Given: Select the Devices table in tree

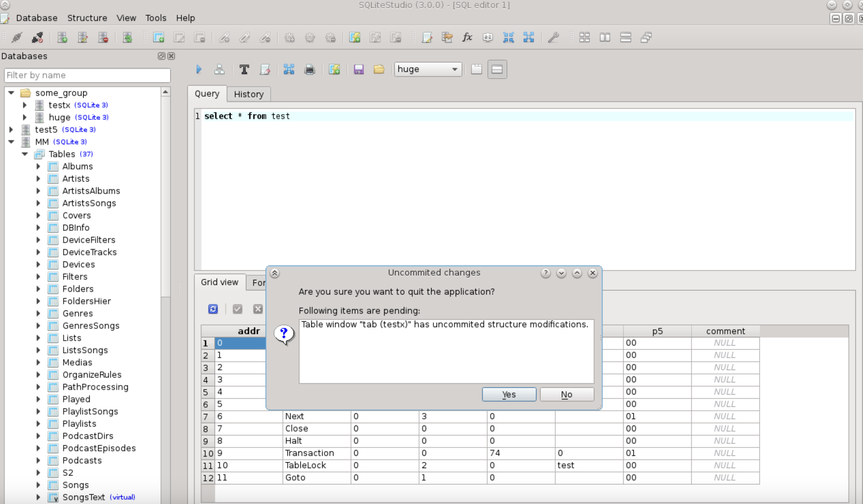Looking at the screenshot, I should (78, 264).
